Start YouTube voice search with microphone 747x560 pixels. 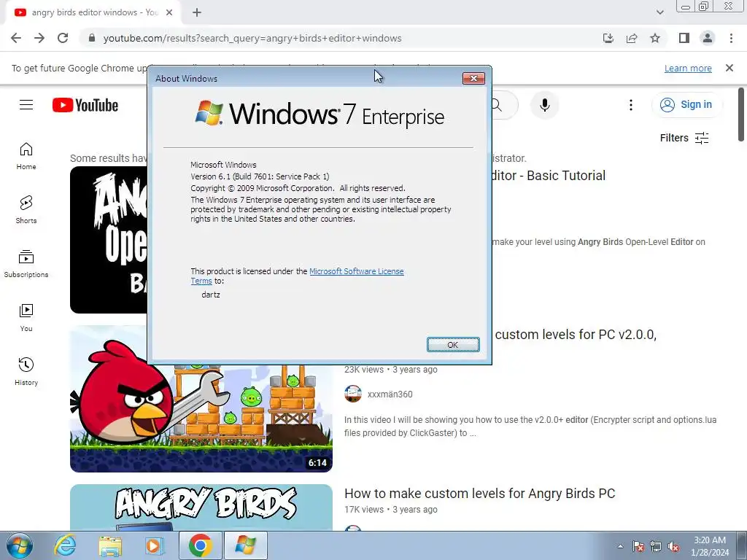pos(544,105)
